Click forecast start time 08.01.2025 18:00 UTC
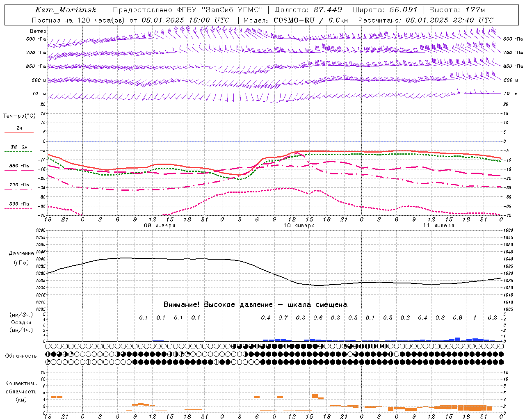The width and height of the screenshot is (525, 420). [x=185, y=20]
